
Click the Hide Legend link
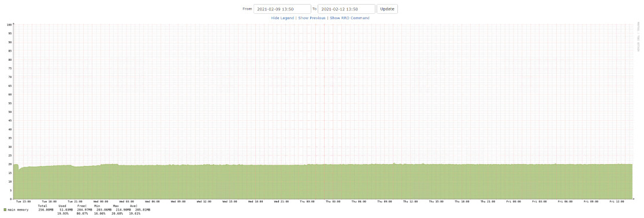282,18
